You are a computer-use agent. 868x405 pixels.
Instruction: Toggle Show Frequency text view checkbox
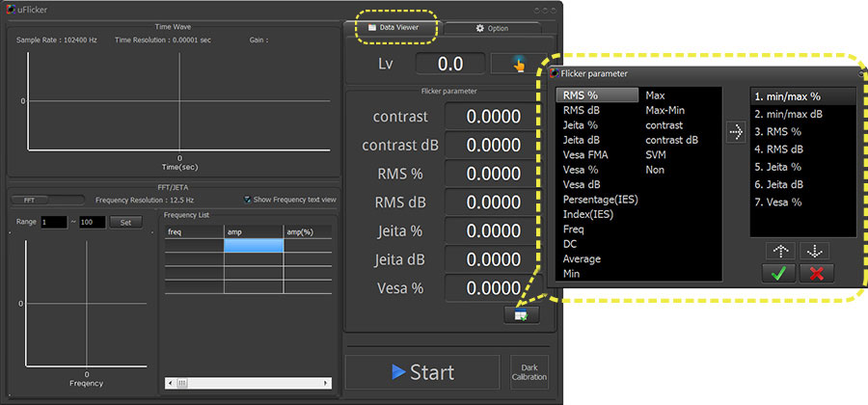(x=248, y=200)
